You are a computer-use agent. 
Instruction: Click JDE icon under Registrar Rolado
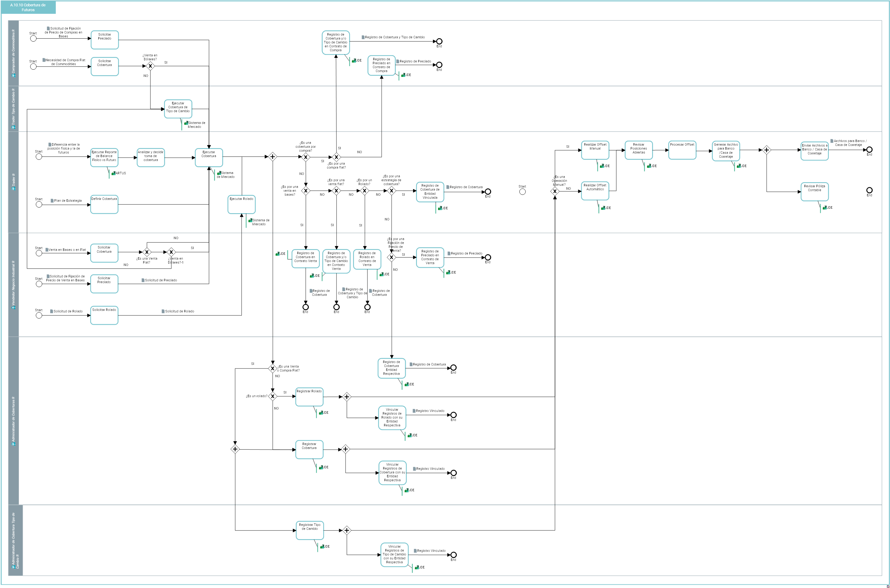click(x=321, y=413)
